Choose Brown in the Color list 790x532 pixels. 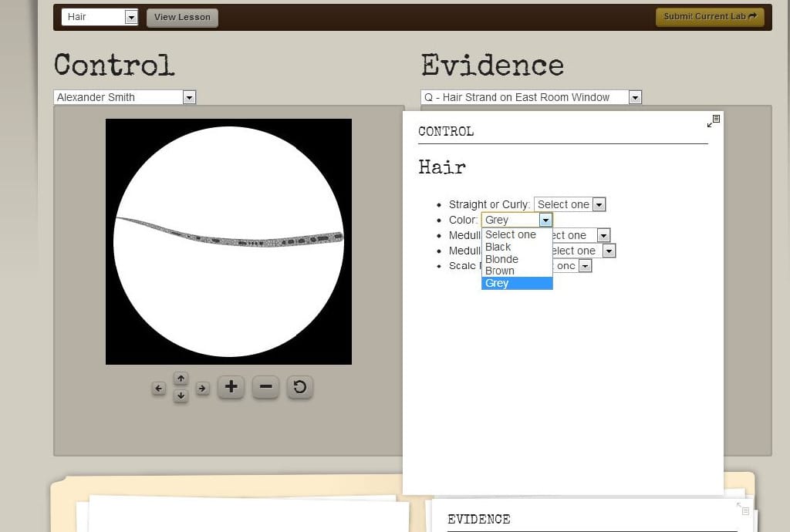click(x=517, y=271)
